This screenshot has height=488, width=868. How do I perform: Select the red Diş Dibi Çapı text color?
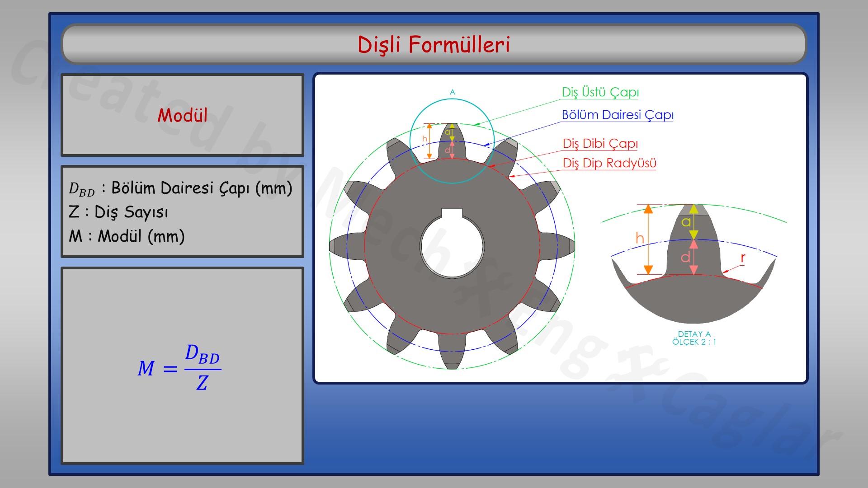(x=600, y=144)
